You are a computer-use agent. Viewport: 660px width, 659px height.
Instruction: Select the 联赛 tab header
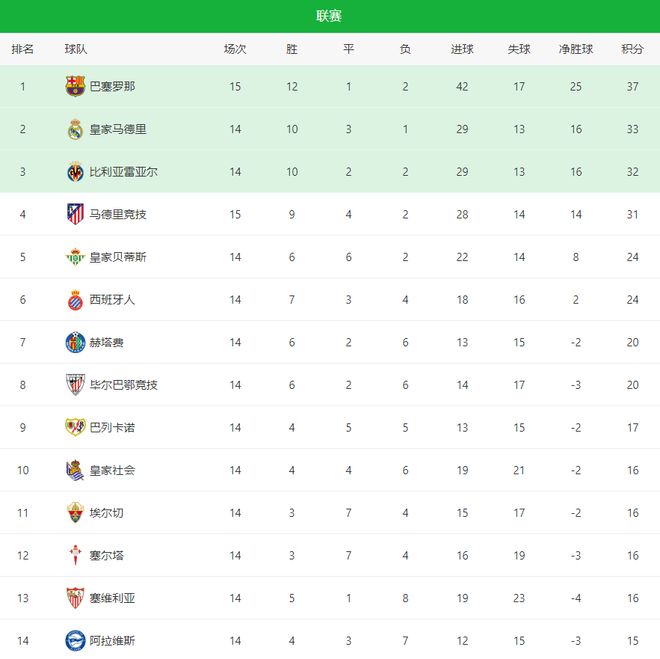330,16
